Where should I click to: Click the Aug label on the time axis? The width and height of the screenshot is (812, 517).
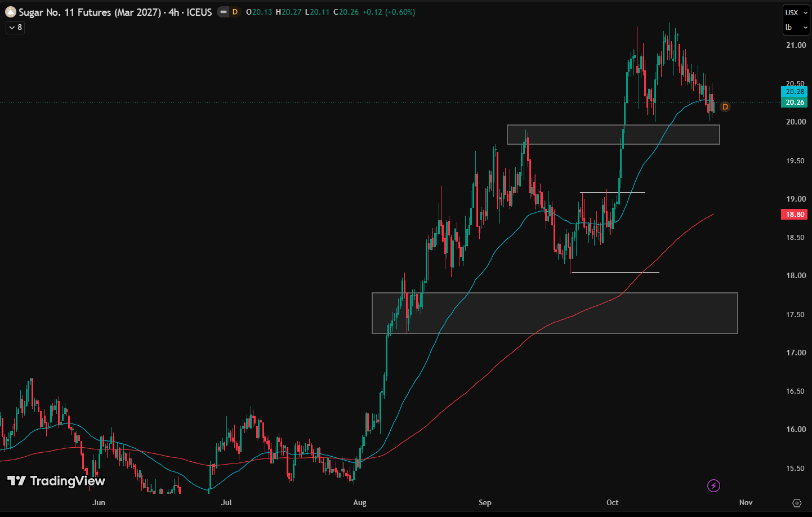click(360, 502)
